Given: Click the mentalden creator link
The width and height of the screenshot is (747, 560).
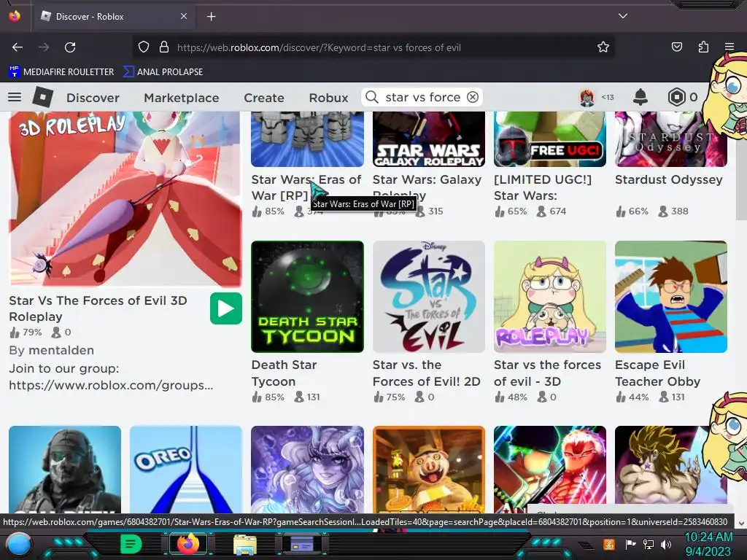Looking at the screenshot, I should pyautogui.click(x=61, y=351).
